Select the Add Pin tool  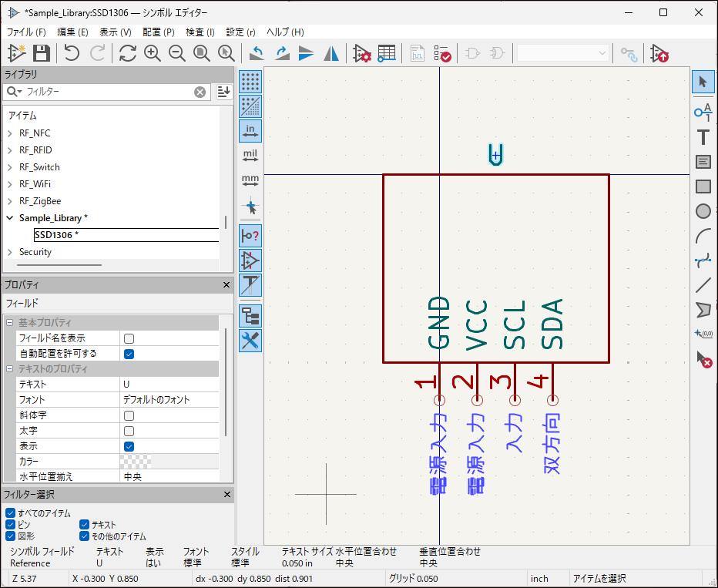703,112
